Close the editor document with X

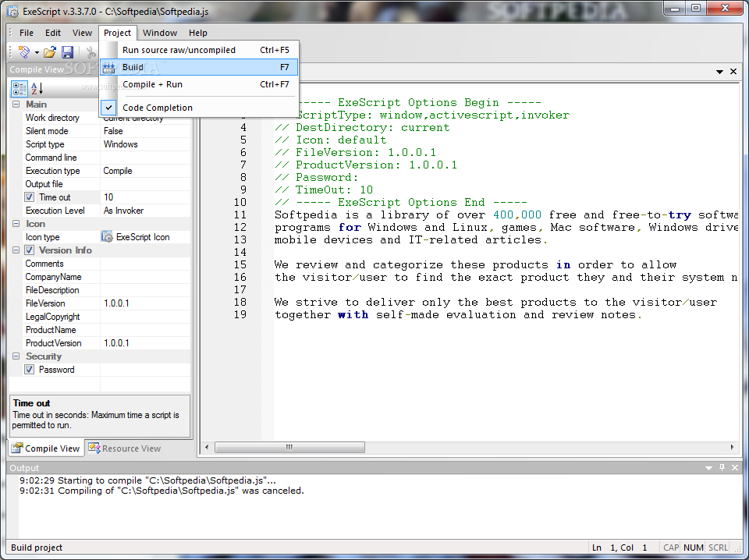[733, 71]
